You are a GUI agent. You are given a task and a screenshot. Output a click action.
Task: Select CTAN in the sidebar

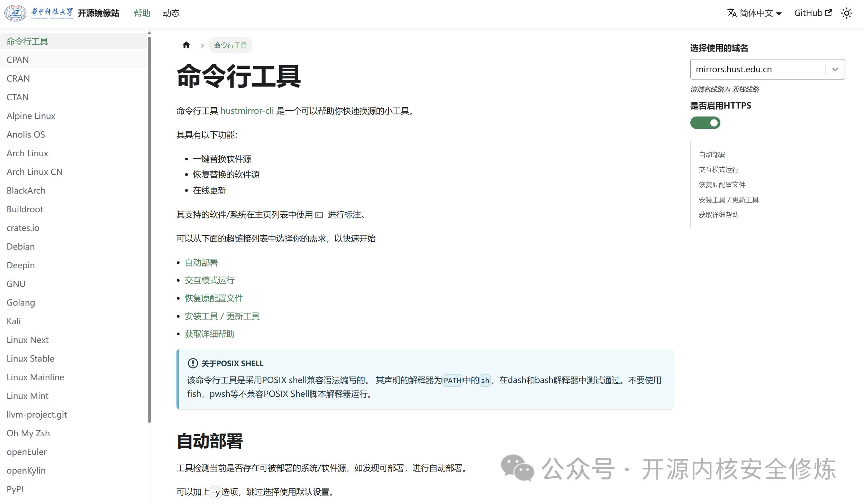pos(73,97)
